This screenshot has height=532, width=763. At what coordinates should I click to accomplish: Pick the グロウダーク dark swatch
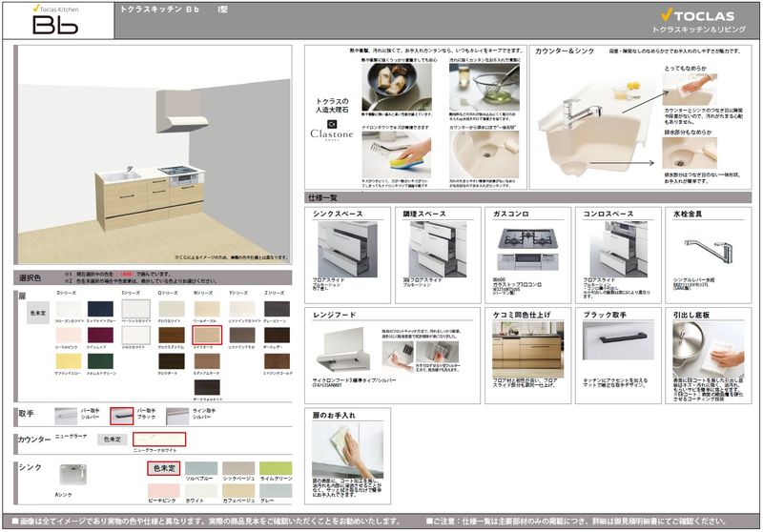(x=172, y=361)
